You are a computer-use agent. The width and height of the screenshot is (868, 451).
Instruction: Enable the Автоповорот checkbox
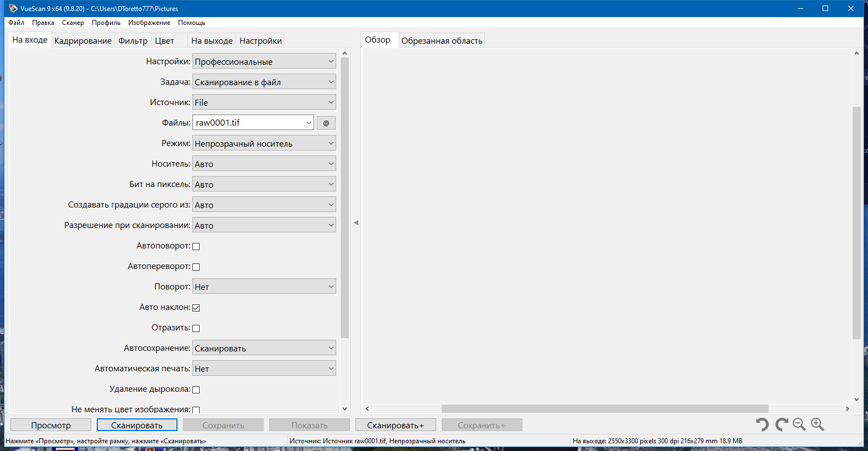point(196,246)
